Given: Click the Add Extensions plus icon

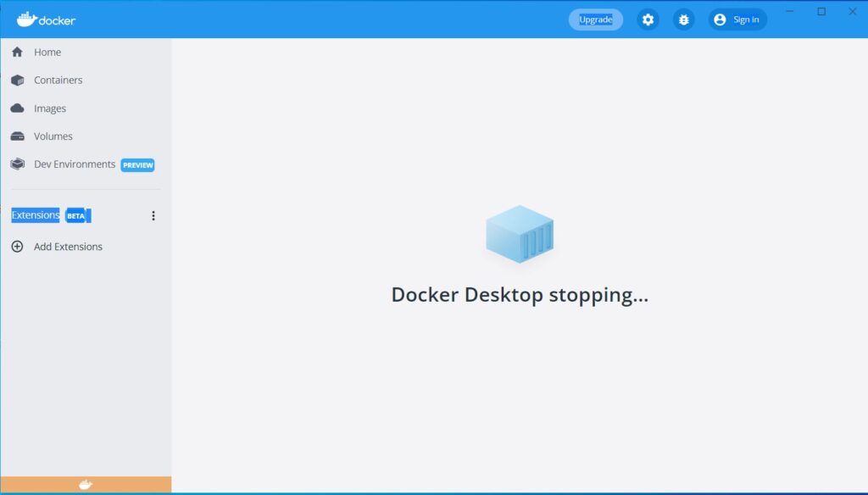Looking at the screenshot, I should click(17, 247).
